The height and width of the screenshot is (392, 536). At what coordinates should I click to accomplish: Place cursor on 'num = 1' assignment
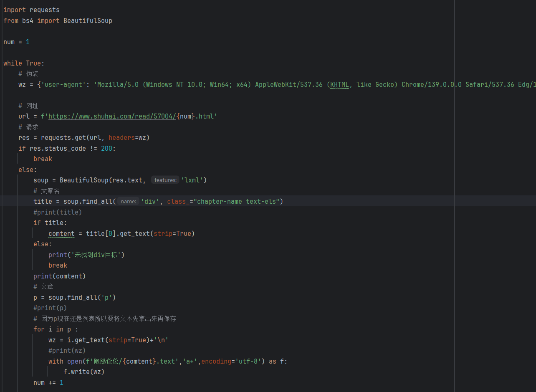16,42
